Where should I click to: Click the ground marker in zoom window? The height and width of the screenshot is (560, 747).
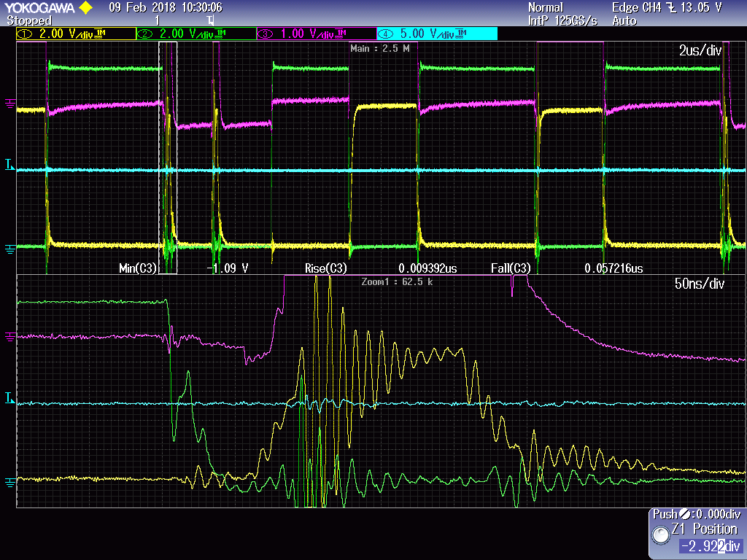tap(10, 482)
